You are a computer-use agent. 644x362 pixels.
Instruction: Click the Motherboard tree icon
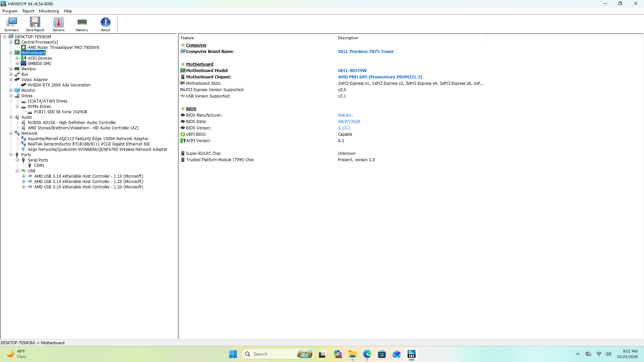click(x=17, y=53)
